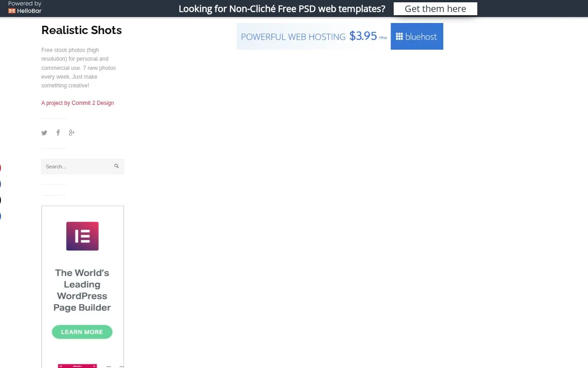Open the Google Plus icon

pyautogui.click(x=72, y=133)
